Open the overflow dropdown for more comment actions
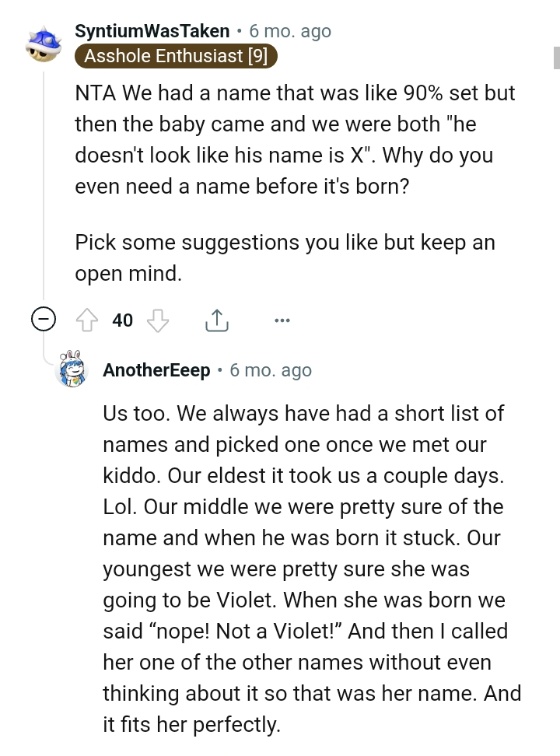Image resolution: width=560 pixels, height=756 pixels. tap(282, 320)
